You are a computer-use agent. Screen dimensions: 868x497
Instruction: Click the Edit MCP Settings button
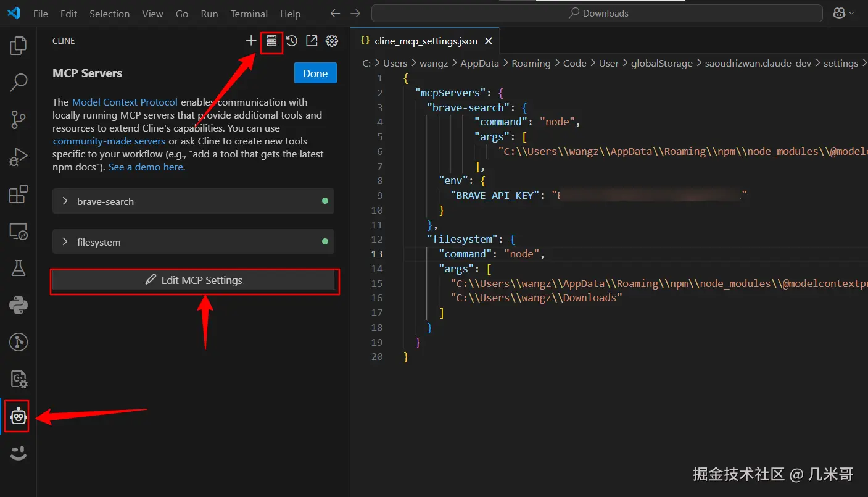194,280
